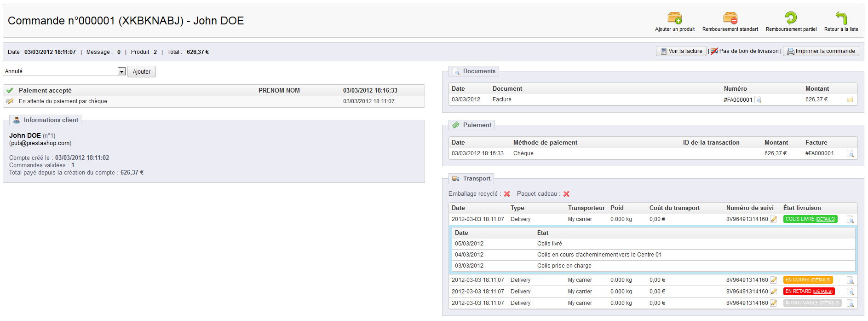The image size is (868, 321).
Task: View invoice icon next to #FA000001 in Documents
Action: 758,100
